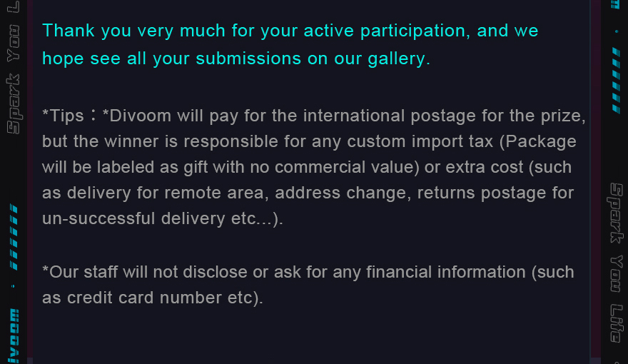The image size is (628, 364).
Task: Click the small blue dot on left border
Action: [x=14, y=286]
